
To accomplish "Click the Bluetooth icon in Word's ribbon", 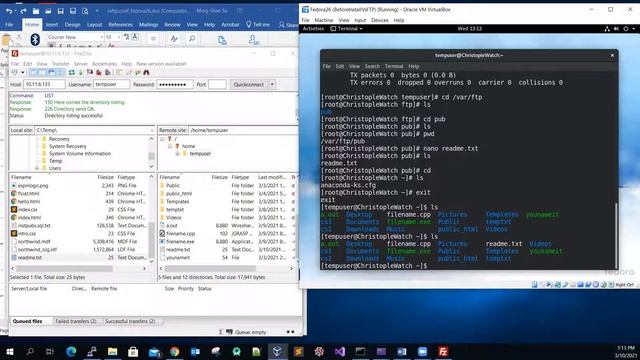I will 35,39.
